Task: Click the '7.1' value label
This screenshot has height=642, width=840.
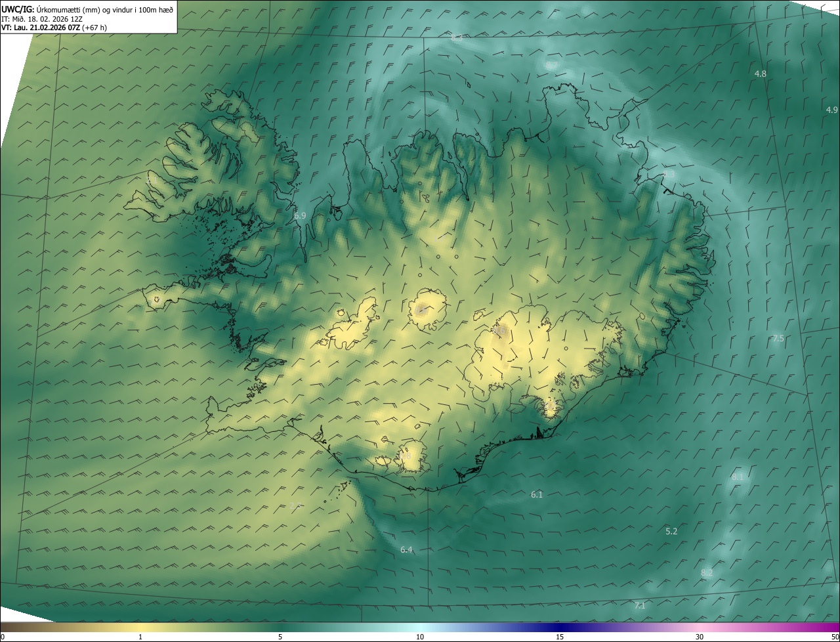Action: pyautogui.click(x=640, y=605)
